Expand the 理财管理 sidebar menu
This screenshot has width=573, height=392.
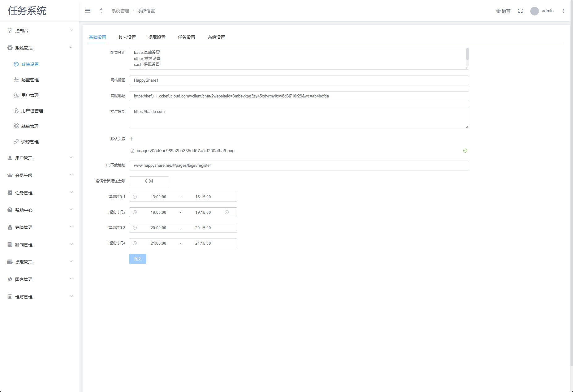[40, 297]
